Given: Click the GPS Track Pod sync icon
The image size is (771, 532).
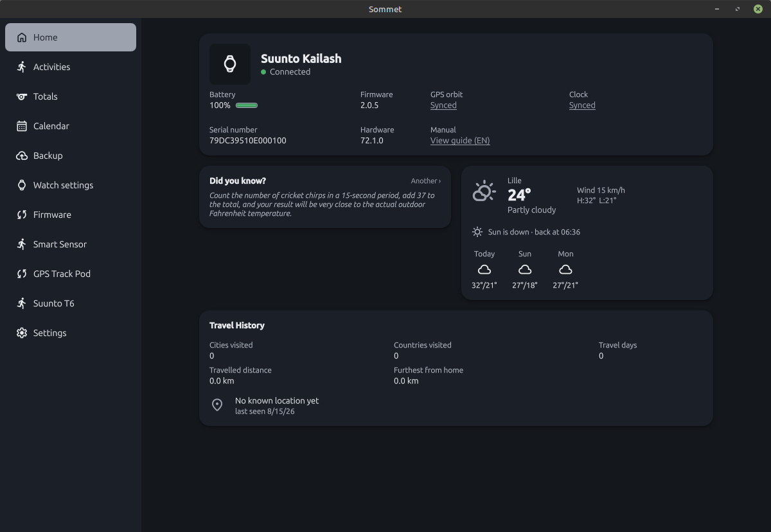Looking at the screenshot, I should (22, 274).
